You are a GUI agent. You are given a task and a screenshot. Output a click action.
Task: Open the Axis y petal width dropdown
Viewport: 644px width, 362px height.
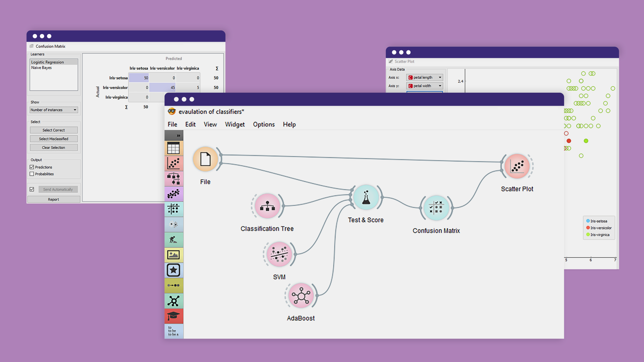(425, 86)
